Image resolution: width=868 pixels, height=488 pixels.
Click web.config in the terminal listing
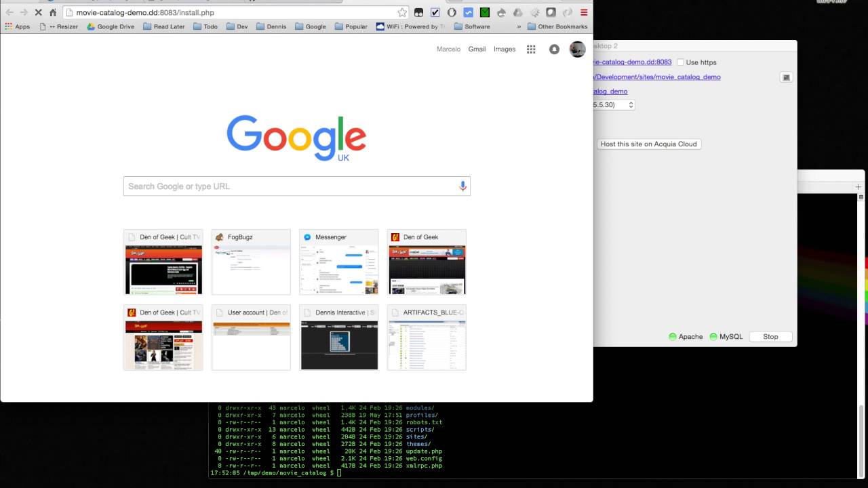424,459
